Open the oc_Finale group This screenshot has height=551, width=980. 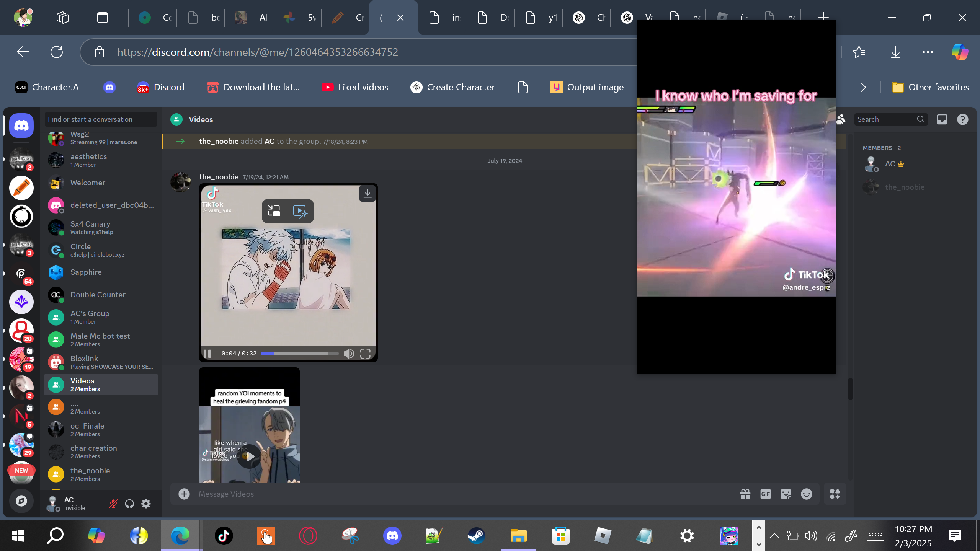pos(101,430)
